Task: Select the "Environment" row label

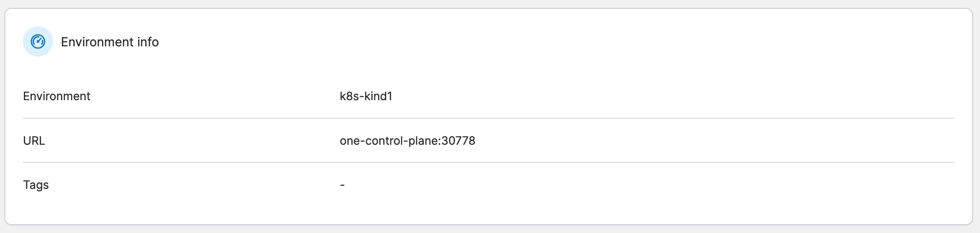Action: coord(57,96)
